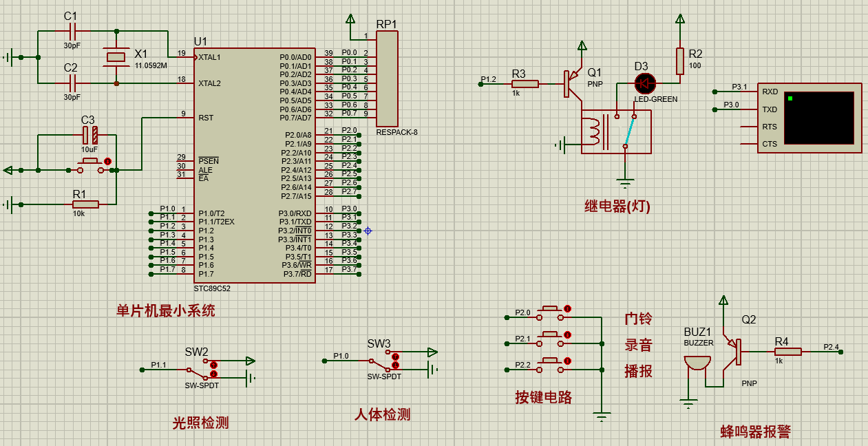The image size is (868, 446).
Task: Select electrolytic capacitor C3
Action: click(x=90, y=135)
